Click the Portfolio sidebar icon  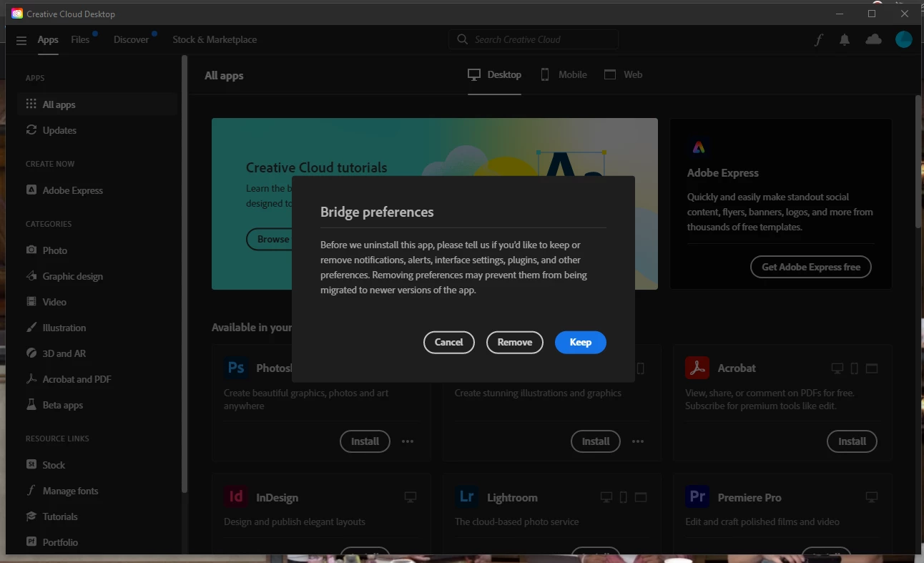[x=31, y=542]
